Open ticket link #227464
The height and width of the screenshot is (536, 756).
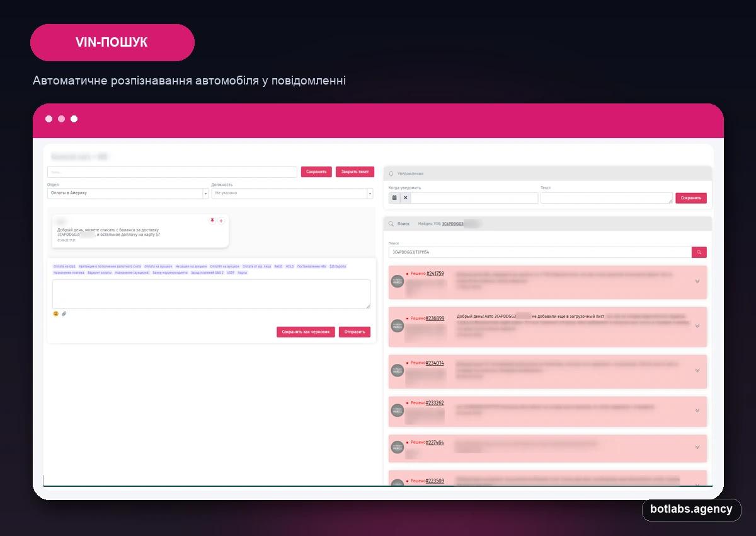tap(435, 443)
